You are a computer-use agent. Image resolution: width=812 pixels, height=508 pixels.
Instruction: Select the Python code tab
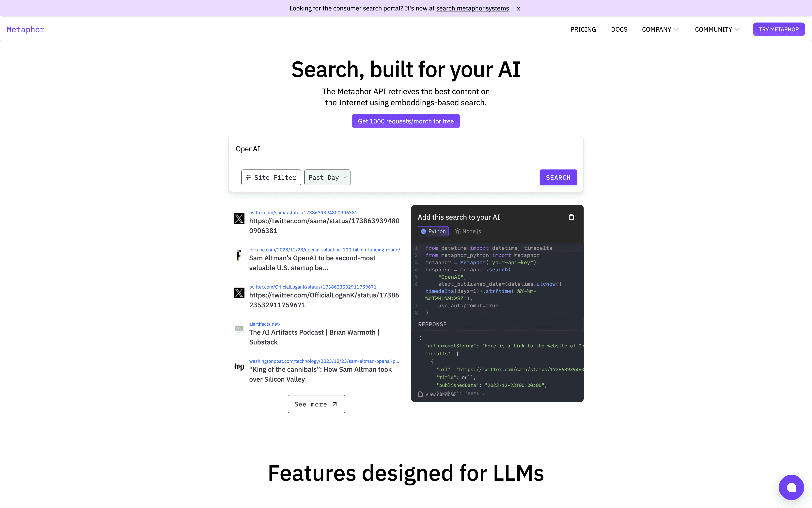[433, 231]
